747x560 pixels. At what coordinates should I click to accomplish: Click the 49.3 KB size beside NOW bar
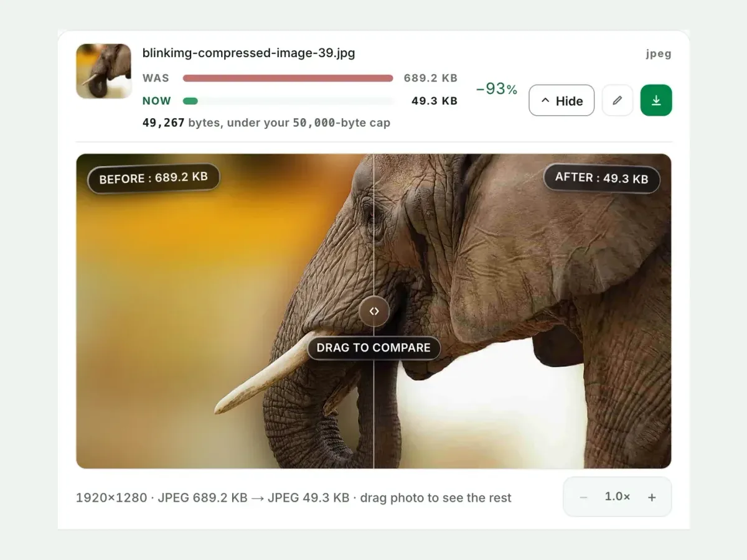pyautogui.click(x=435, y=101)
